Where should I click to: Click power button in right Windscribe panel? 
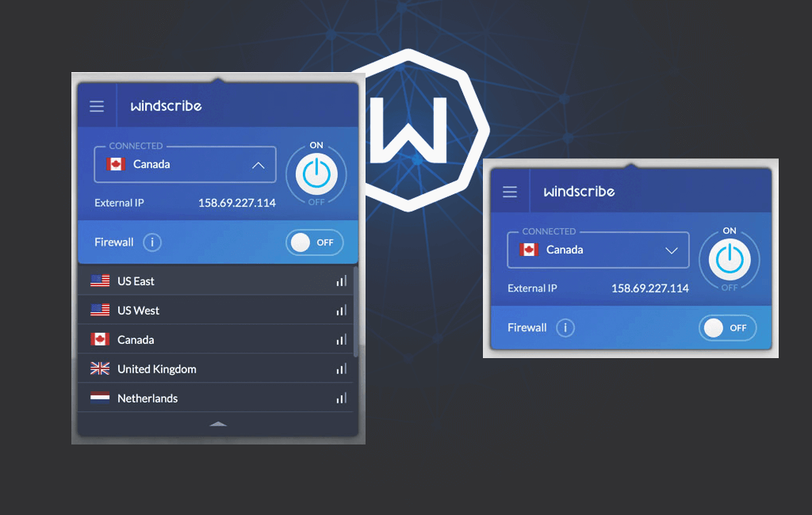tap(730, 259)
